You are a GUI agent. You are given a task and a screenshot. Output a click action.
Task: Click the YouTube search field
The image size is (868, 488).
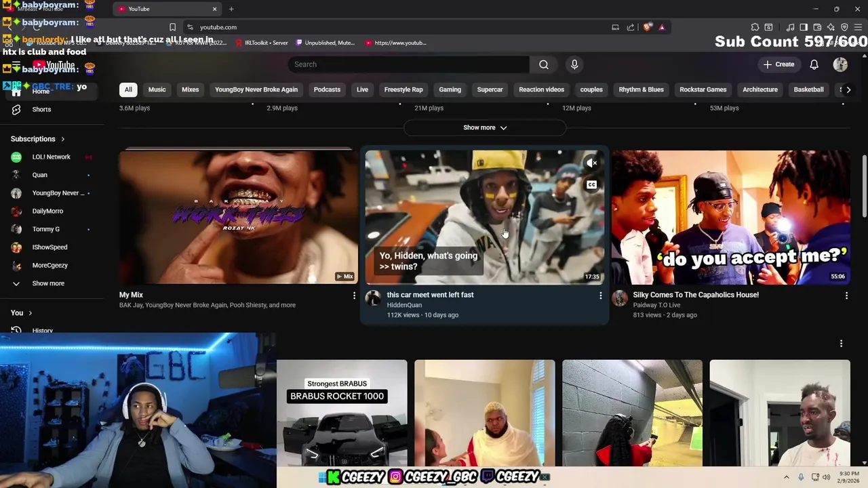[408, 64]
